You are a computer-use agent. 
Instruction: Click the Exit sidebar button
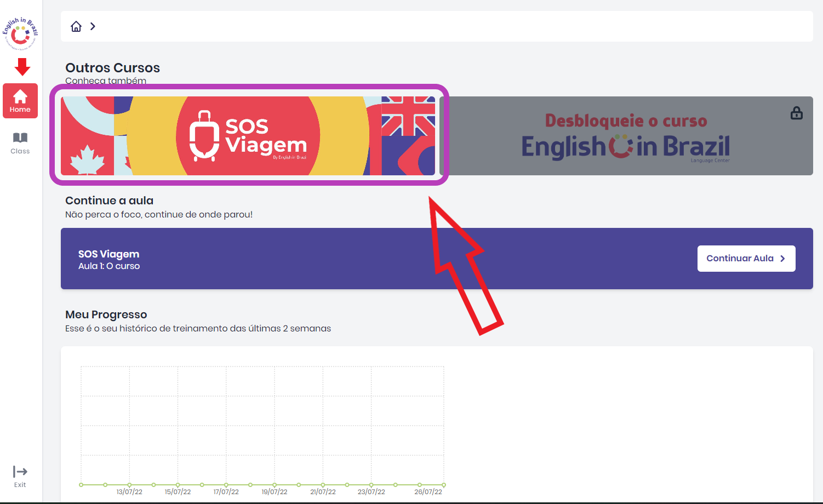(x=20, y=477)
